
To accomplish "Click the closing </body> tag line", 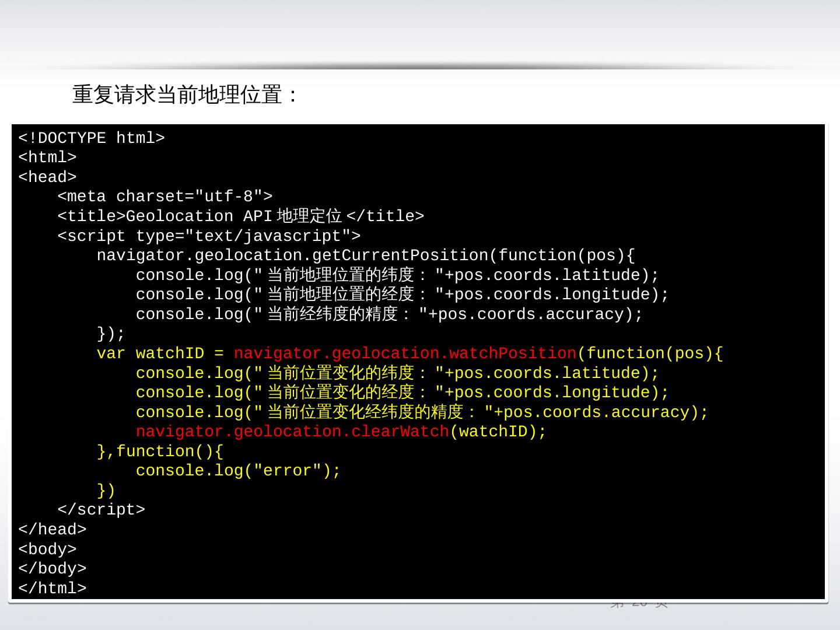I will tap(52, 569).
